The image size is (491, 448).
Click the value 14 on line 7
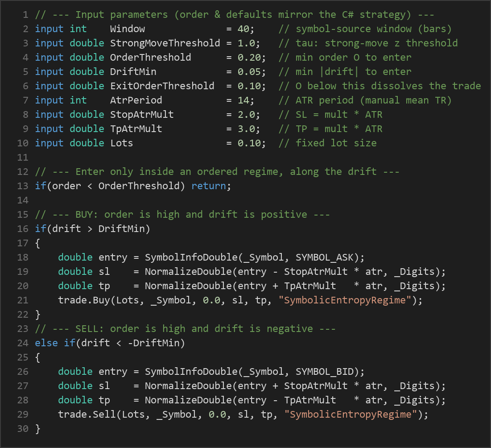[x=243, y=100]
